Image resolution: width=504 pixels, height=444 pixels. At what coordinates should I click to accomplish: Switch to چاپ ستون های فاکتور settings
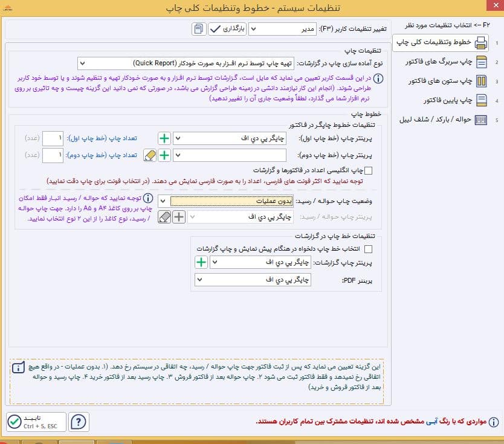[448, 81]
